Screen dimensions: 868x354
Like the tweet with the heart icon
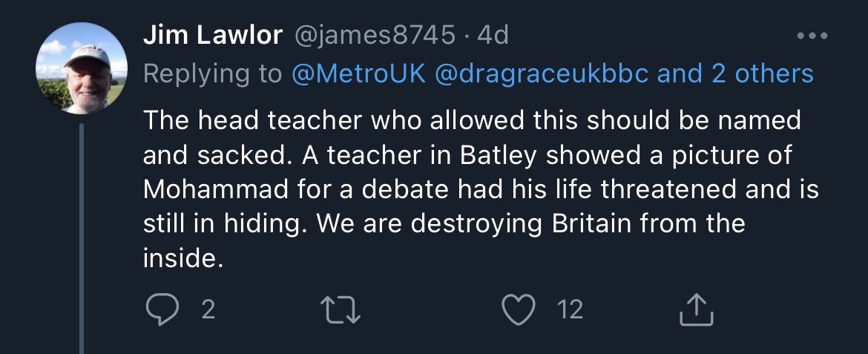519,309
